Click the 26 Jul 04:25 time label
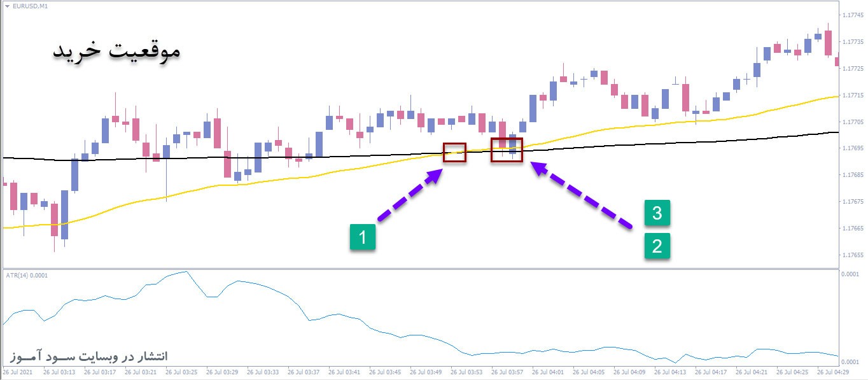 pyautogui.click(x=792, y=372)
